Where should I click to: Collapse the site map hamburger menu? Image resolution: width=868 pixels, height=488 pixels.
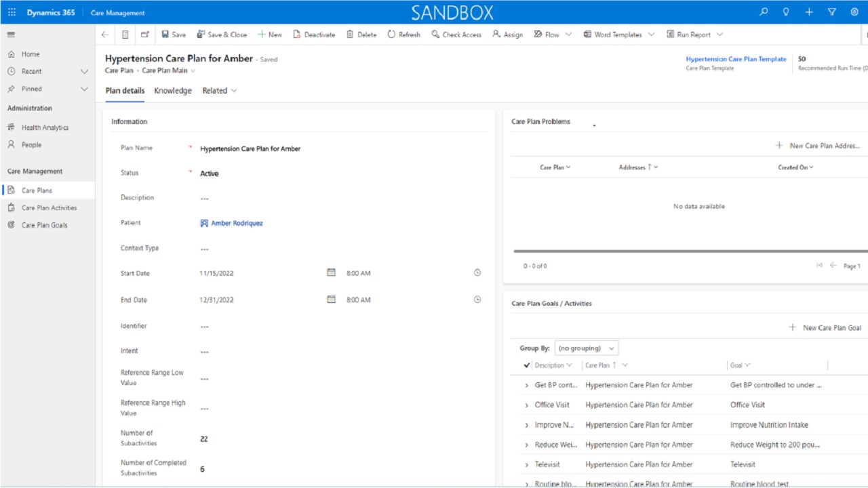[11, 35]
